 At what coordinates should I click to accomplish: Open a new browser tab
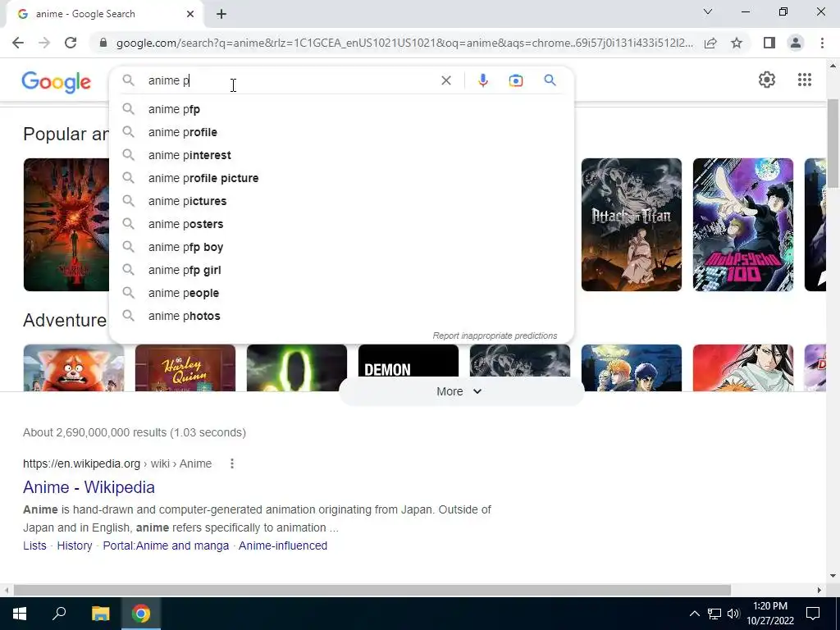point(221,14)
